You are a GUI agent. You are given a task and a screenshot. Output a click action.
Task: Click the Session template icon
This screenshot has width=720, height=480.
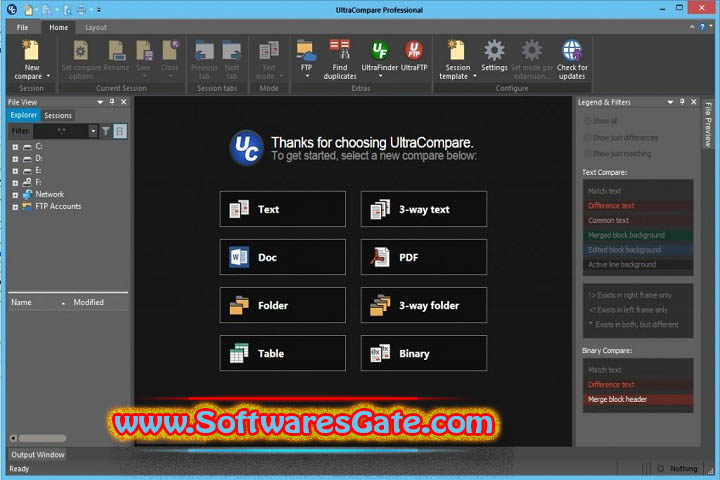point(456,51)
